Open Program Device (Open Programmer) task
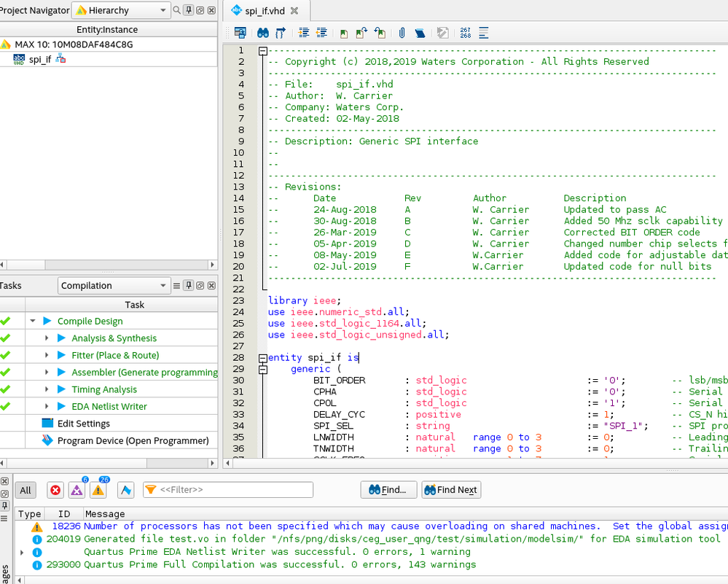The image size is (728, 584). point(133,440)
